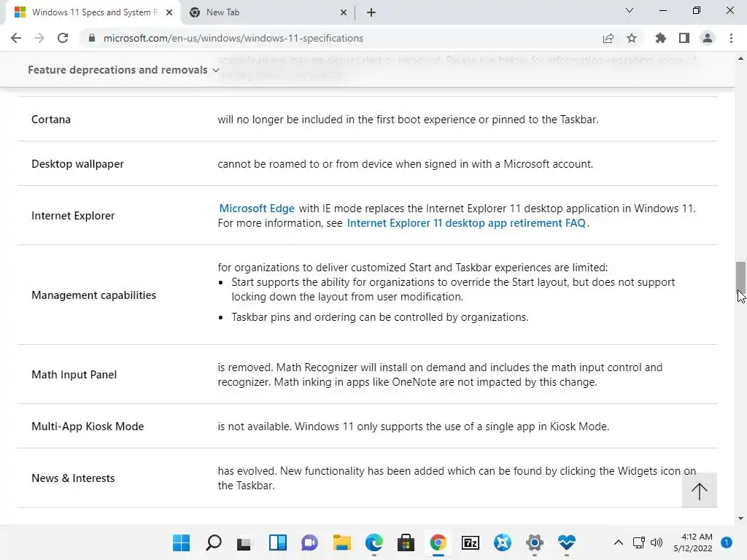
Task: Click the Management capabilities row label
Action: click(x=93, y=295)
